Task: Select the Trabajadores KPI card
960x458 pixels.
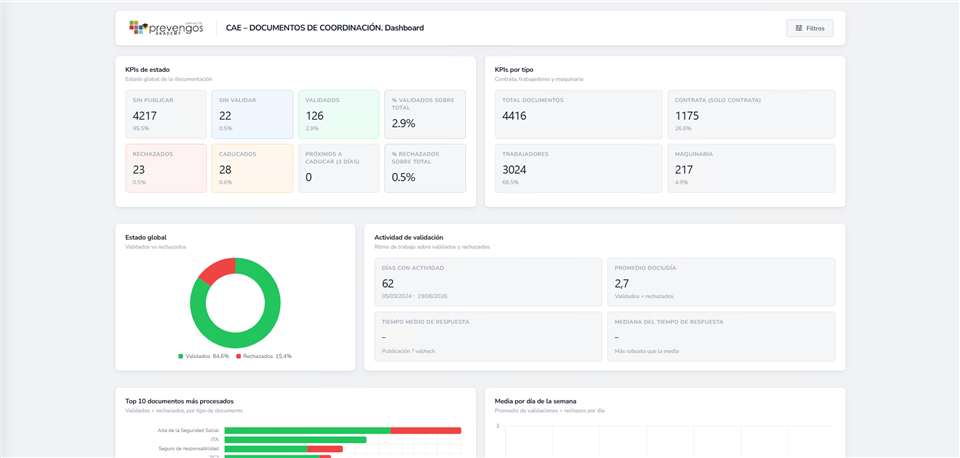Action: point(579,168)
